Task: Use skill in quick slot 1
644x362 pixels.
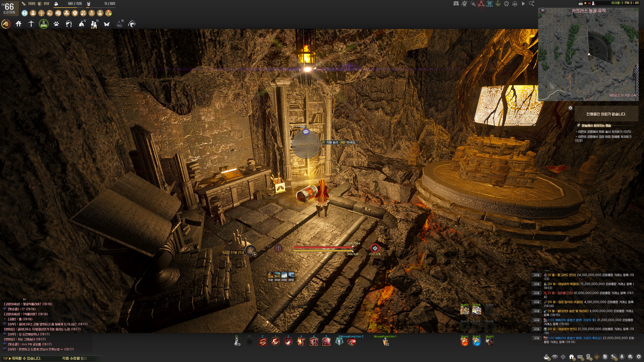Action: coord(275,342)
